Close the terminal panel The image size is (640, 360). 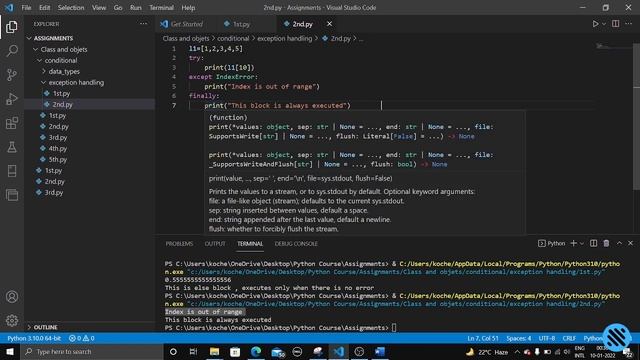pos(630,243)
